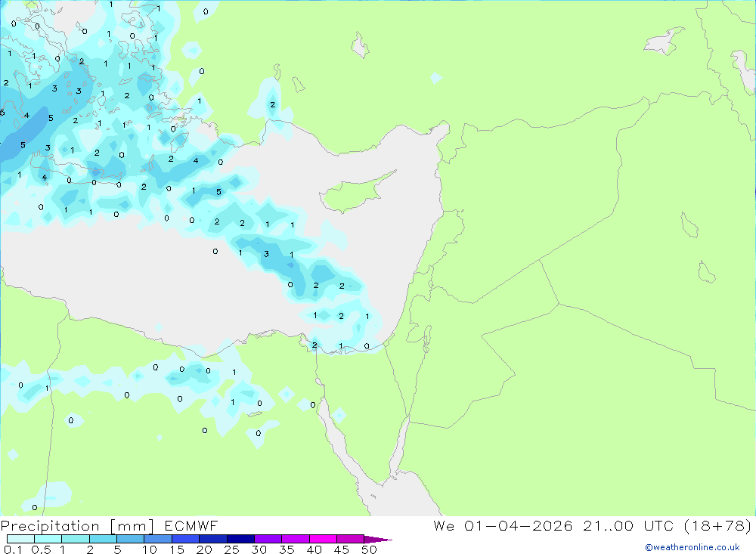
Task: Click the legend label '45'
Action: 342,549
